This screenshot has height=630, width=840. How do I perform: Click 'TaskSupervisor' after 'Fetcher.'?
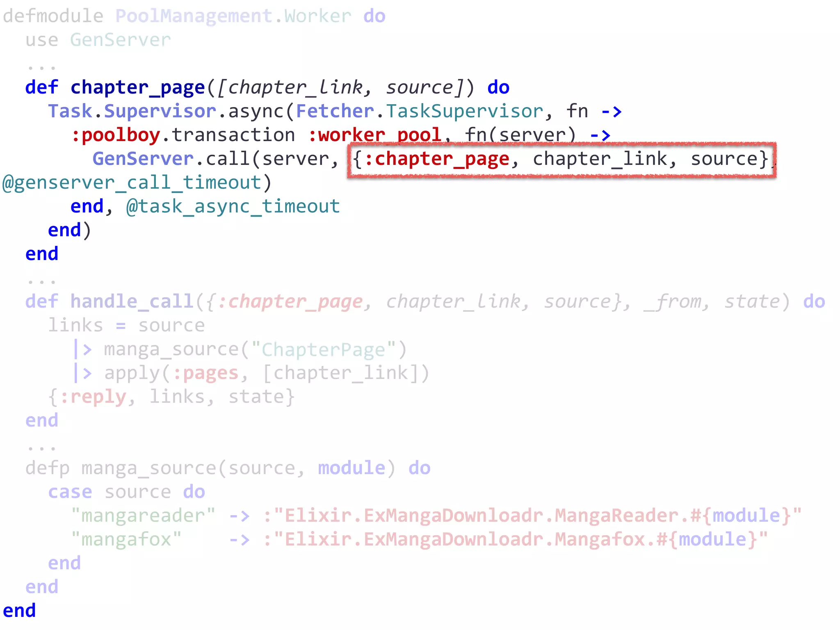tap(465, 112)
